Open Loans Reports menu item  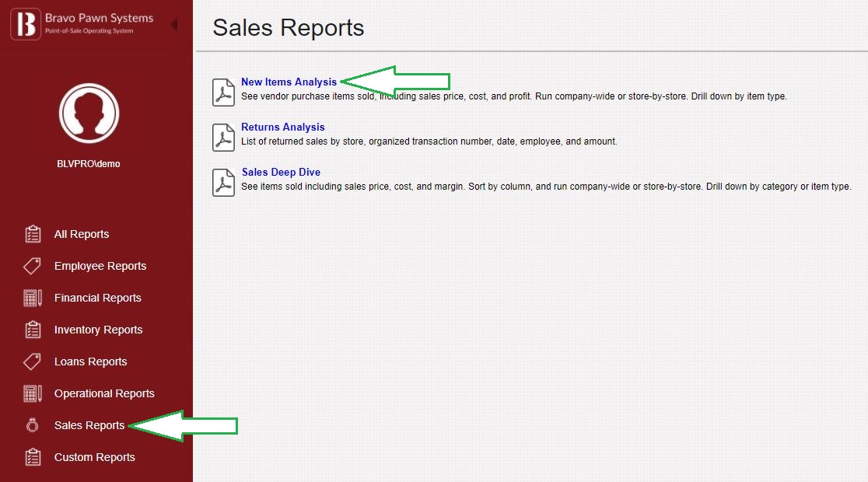tap(90, 361)
